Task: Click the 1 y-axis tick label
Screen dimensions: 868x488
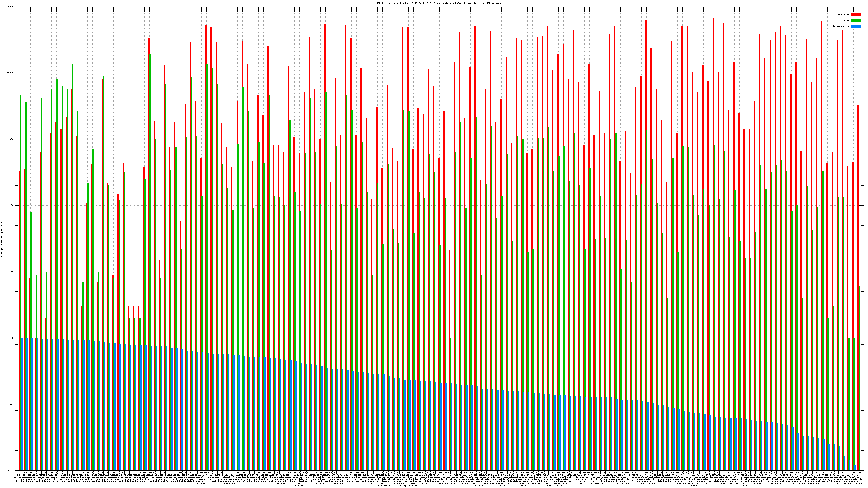Action: [13, 338]
